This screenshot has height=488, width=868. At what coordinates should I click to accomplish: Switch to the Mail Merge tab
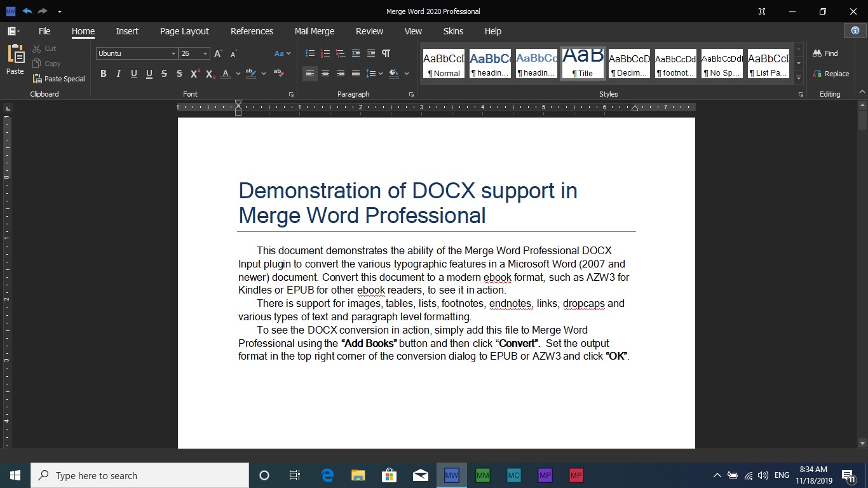coord(315,31)
